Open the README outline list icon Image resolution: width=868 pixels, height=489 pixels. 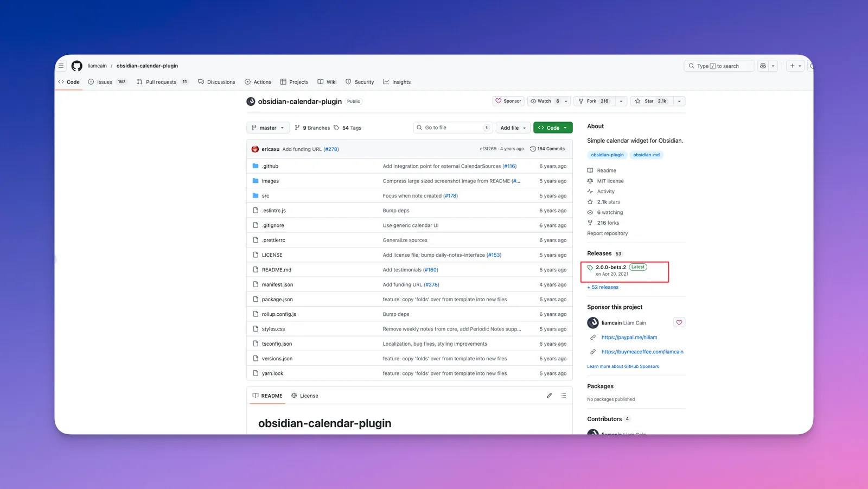564,396
